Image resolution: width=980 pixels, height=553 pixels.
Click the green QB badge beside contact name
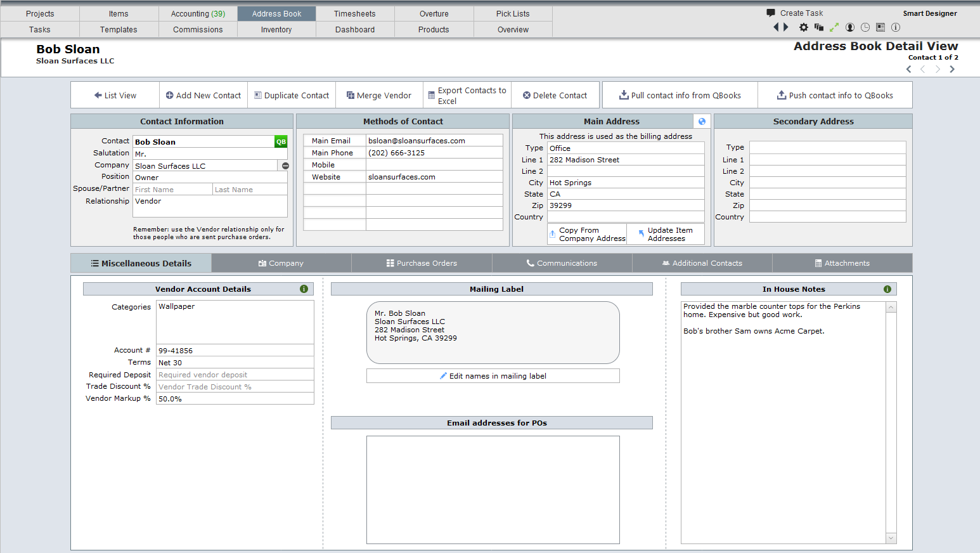point(281,142)
